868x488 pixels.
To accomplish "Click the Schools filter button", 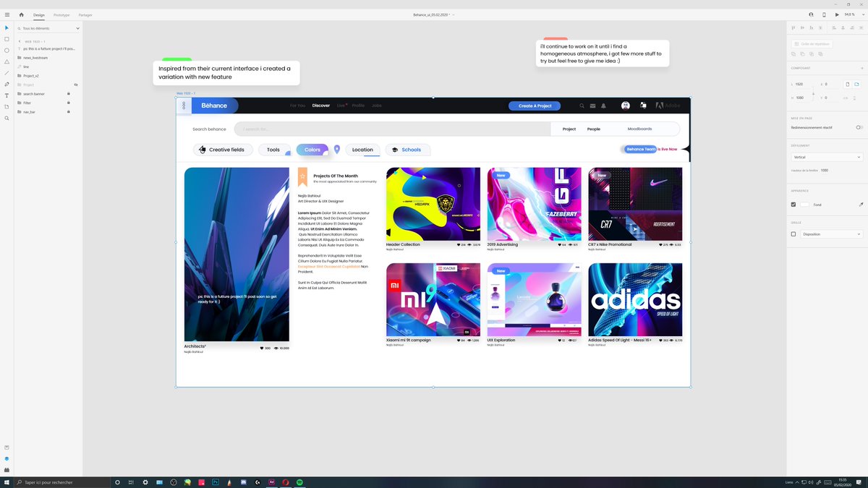I will 407,150.
